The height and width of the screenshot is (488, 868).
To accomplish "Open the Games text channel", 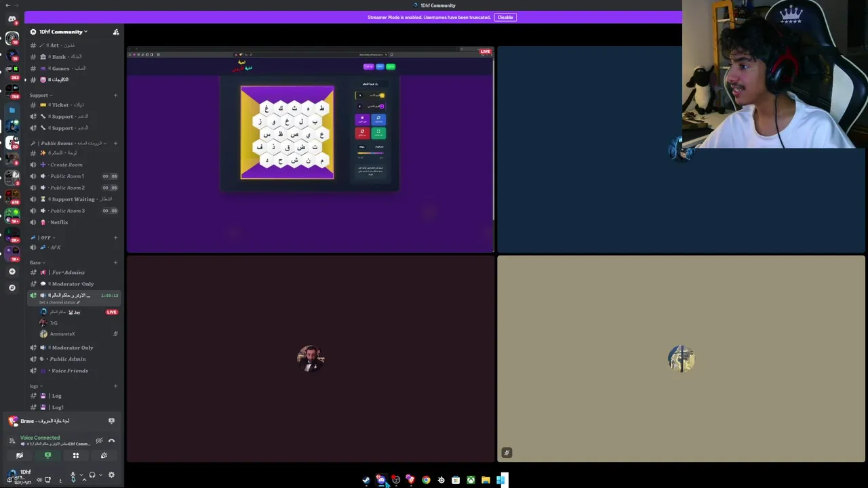I will 75,68.
